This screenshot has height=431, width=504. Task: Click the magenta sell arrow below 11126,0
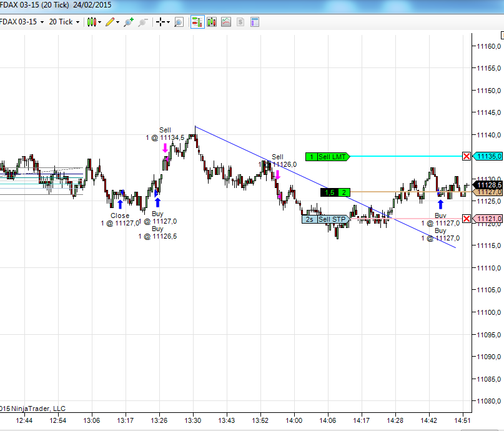click(277, 175)
